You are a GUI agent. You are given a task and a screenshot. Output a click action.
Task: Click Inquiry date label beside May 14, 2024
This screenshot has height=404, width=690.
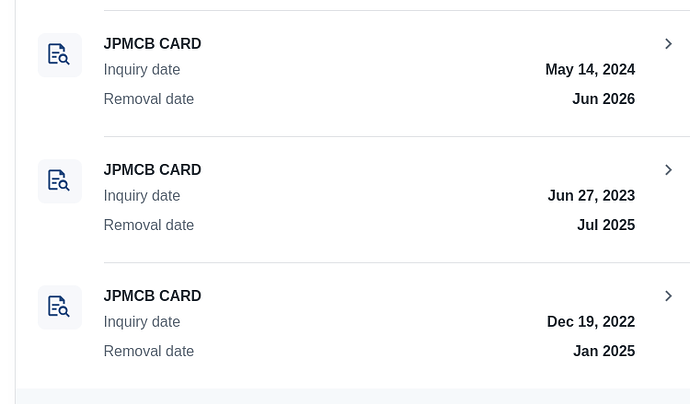(142, 70)
